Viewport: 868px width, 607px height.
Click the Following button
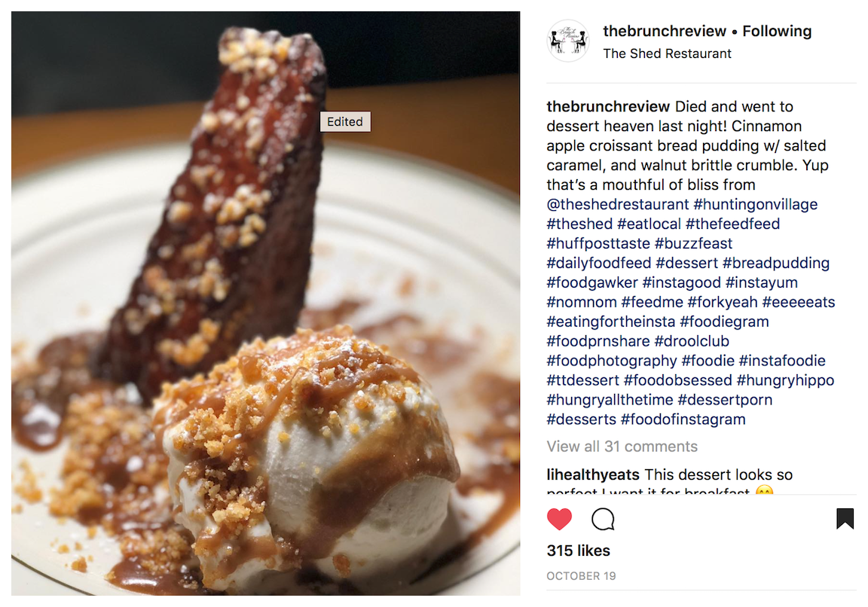point(777,32)
